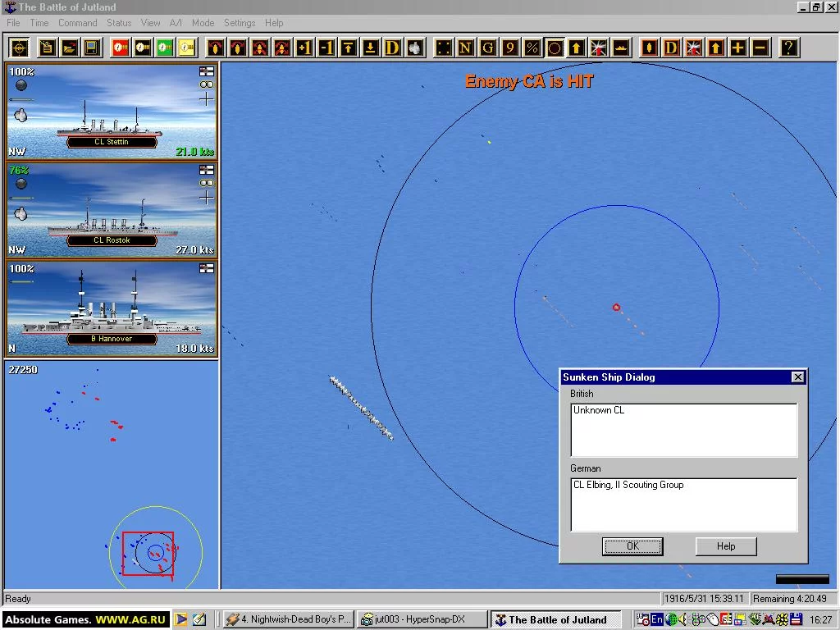Click the floppy disk save icon
The image size is (840, 630).
coord(92,48)
